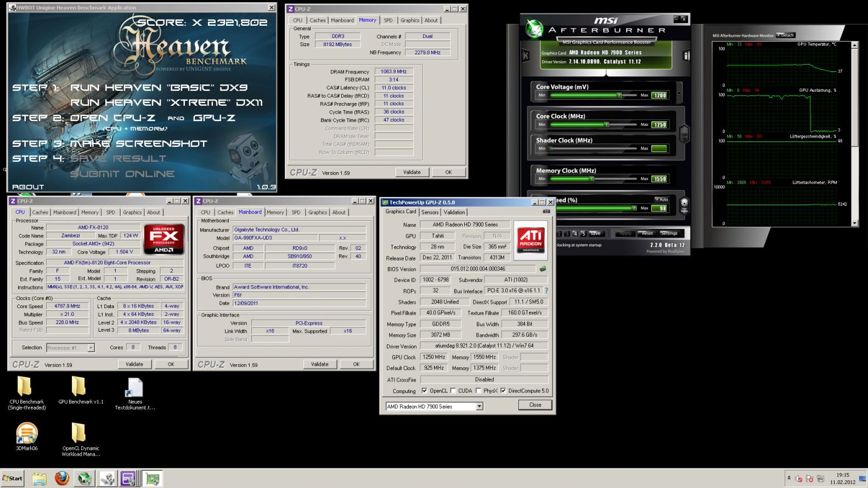Click the CPU-Z taskbar icon

click(x=128, y=479)
